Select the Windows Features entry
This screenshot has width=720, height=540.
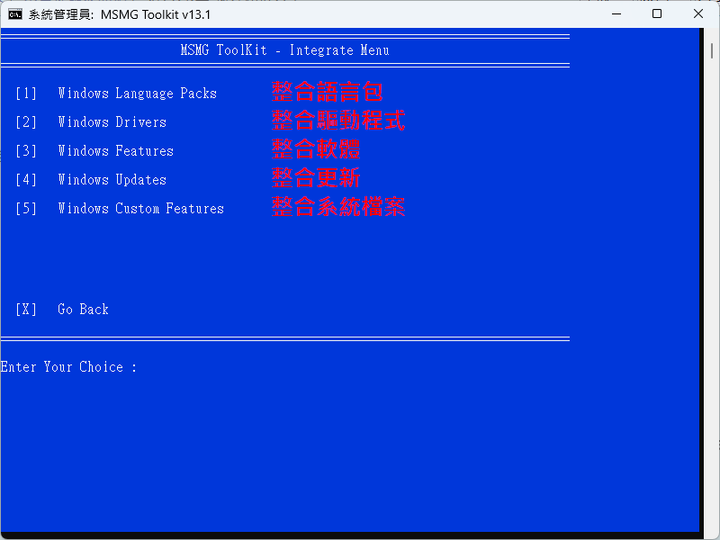click(116, 151)
